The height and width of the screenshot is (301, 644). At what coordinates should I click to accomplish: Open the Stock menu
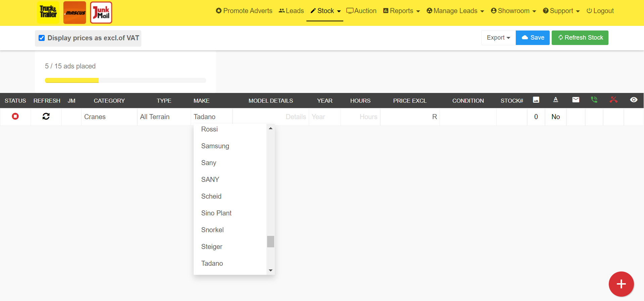(325, 11)
